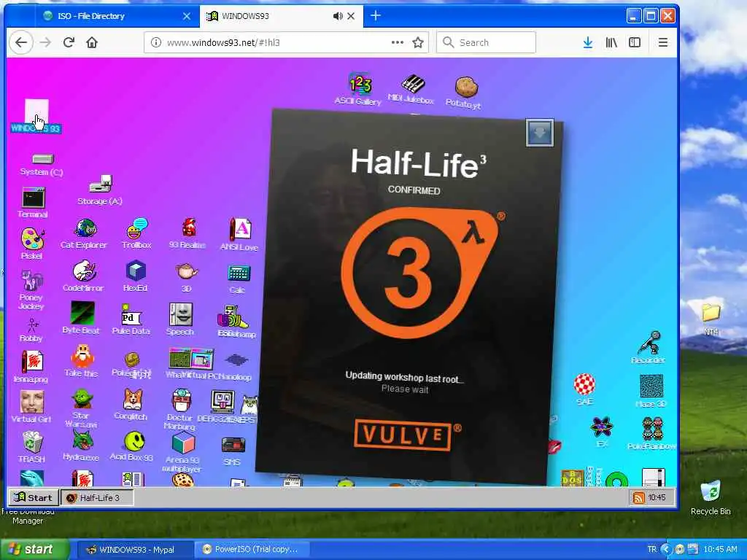747x560 pixels.
Task: Launch the Terminal icon
Action: (x=33, y=203)
